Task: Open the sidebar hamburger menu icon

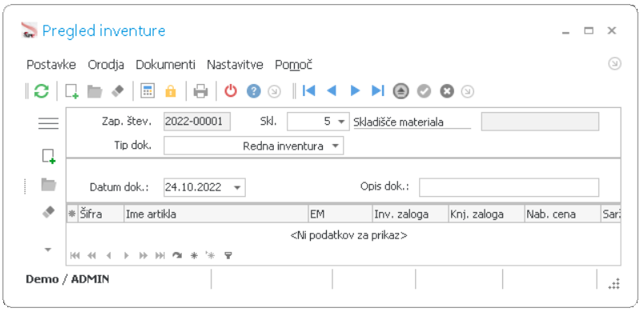Action: click(49, 123)
